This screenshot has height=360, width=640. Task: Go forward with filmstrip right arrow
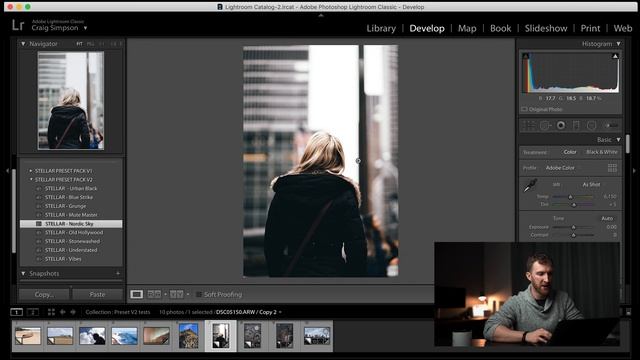coord(73,312)
